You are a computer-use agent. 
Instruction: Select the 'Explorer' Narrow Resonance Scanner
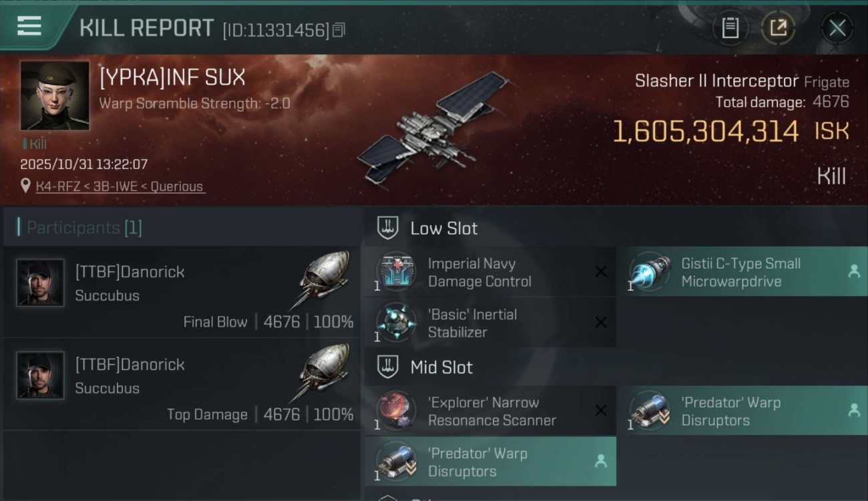coord(489,411)
